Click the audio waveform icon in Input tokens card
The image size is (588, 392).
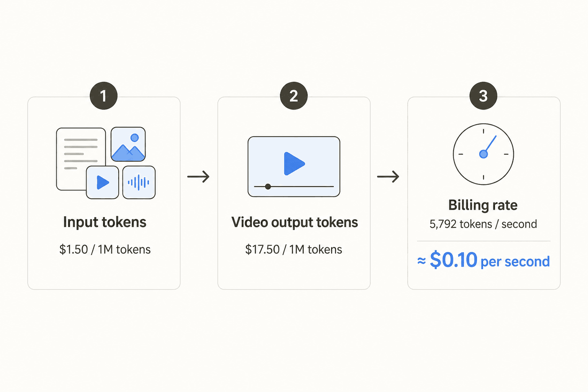tap(139, 182)
